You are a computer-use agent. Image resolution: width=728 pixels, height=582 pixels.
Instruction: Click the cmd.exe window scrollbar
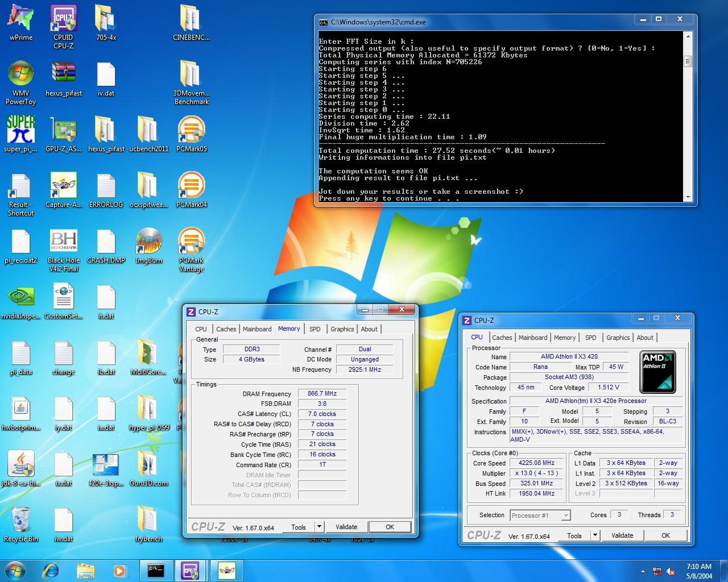click(x=688, y=61)
